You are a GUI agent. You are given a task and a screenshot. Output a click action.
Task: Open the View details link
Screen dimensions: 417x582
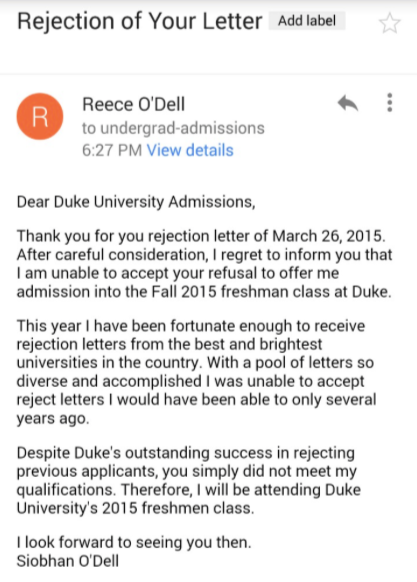pos(190,150)
